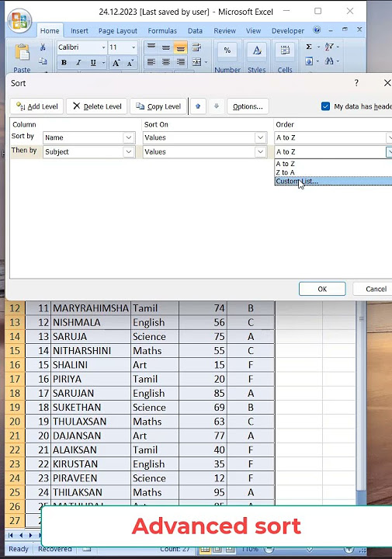Click Sort dialog help question mark

pos(356,83)
